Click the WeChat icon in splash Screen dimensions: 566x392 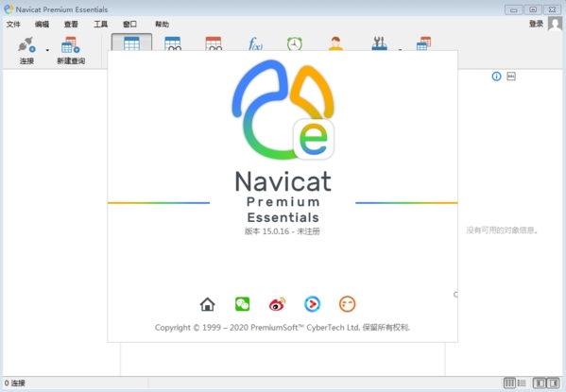pos(242,304)
